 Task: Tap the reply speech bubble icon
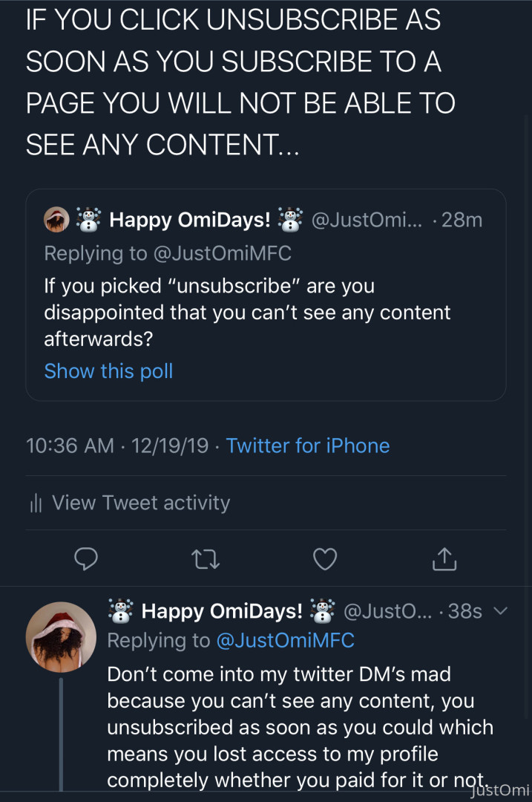pos(86,558)
